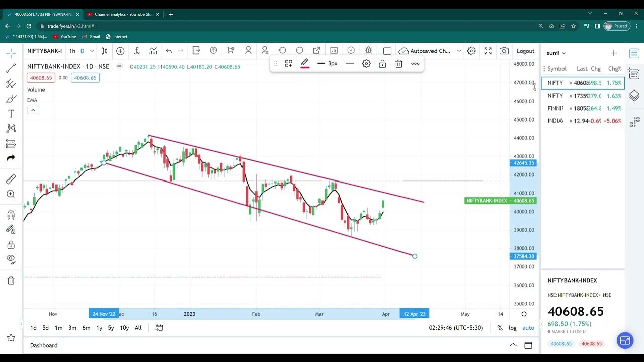Screen dimensions: 644x362
Task: Toggle stay in drawing mode
Action: (11, 230)
